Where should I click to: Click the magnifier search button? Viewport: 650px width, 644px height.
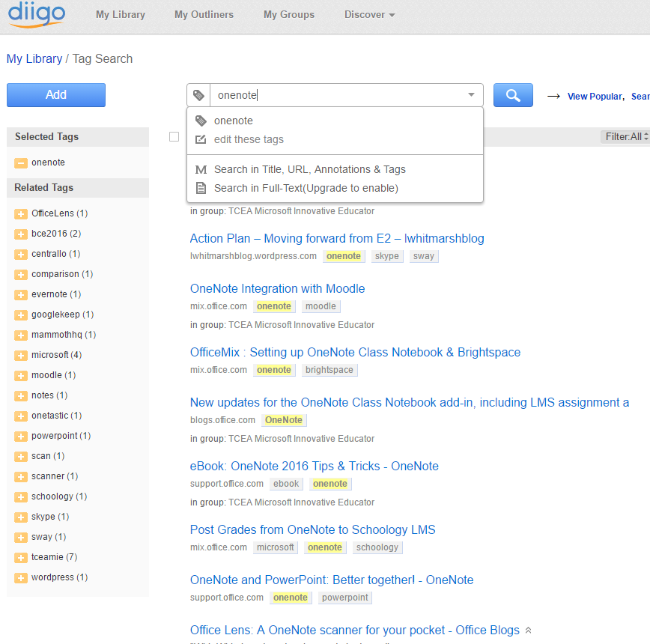pyautogui.click(x=513, y=95)
